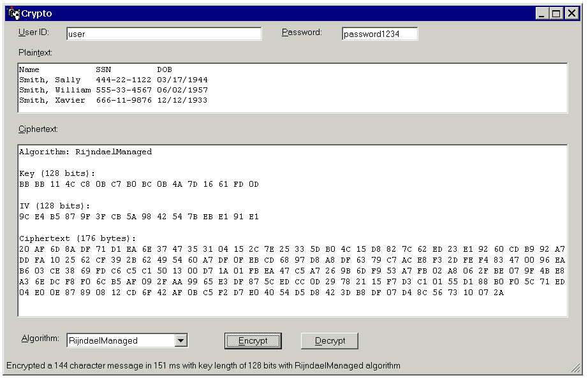Click the User ID label

pos(34,33)
